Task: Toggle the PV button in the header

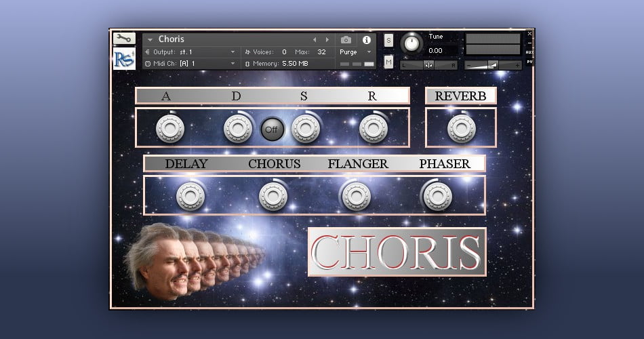Action: click(x=529, y=62)
